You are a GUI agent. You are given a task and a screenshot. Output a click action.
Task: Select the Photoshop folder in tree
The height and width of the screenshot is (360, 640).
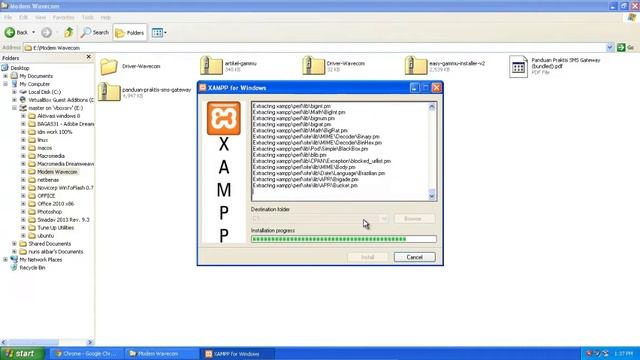49,212
